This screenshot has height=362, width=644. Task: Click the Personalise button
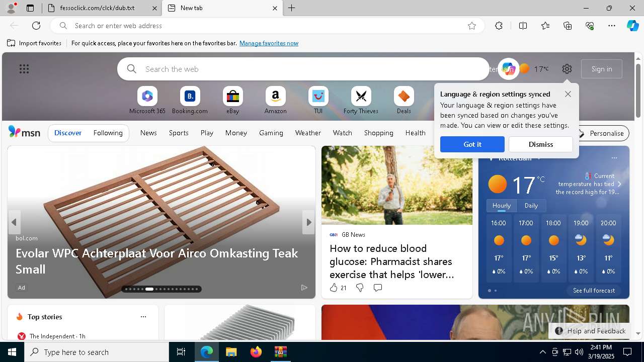pos(601,133)
